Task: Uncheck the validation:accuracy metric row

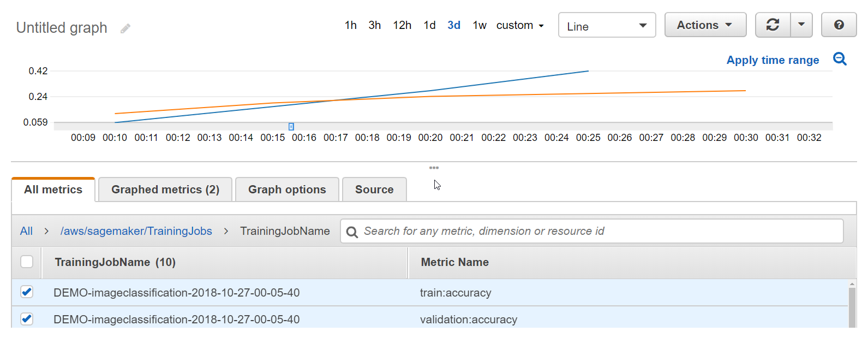Action: point(27,318)
